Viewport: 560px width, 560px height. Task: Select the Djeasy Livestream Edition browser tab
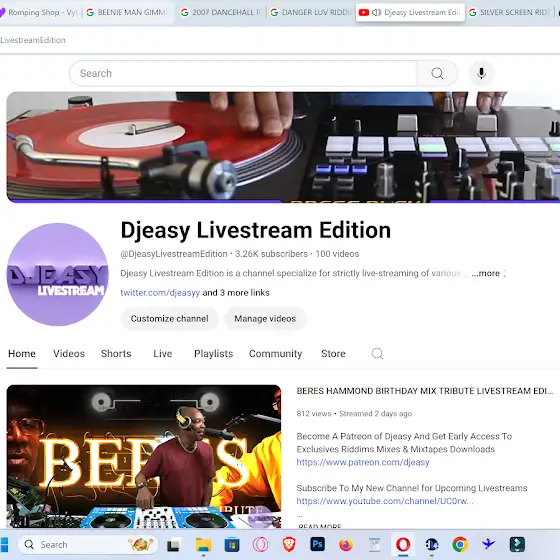[410, 12]
